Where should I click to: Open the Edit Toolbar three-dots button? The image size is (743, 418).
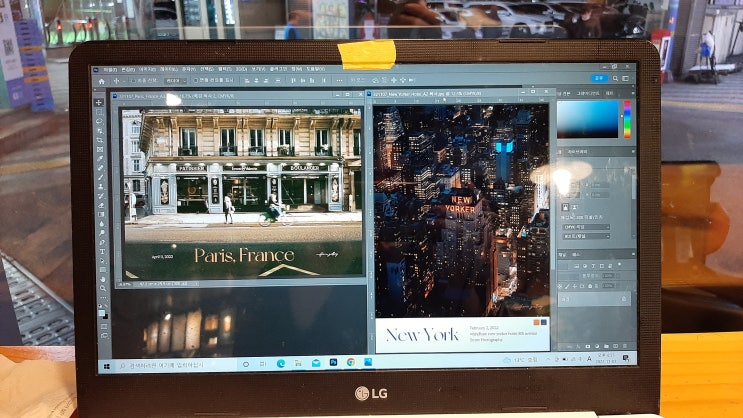[103, 298]
